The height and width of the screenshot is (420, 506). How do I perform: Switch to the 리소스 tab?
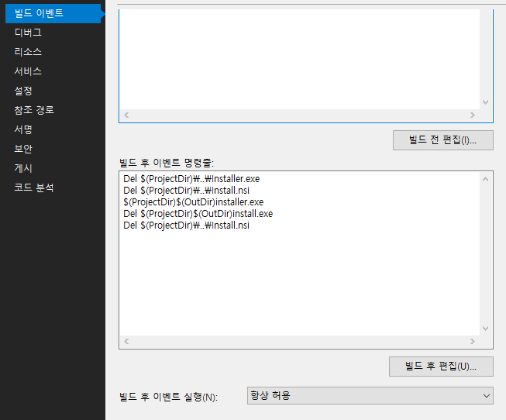point(28,52)
